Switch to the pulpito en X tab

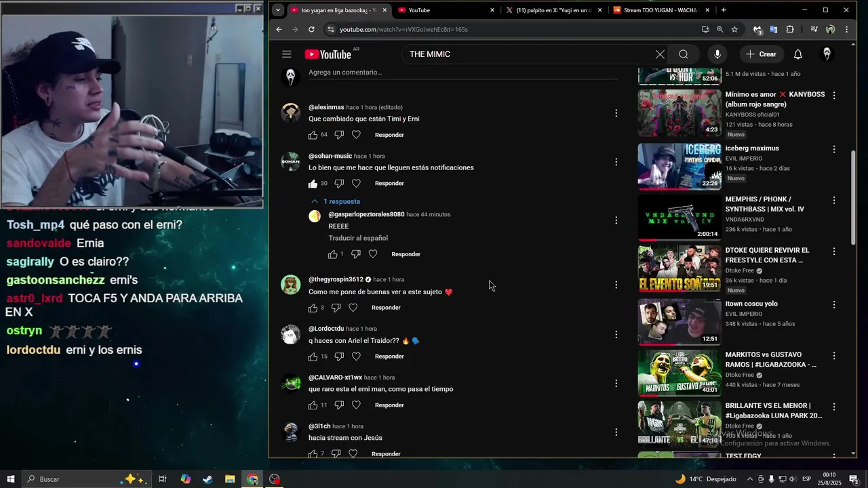tap(553, 10)
